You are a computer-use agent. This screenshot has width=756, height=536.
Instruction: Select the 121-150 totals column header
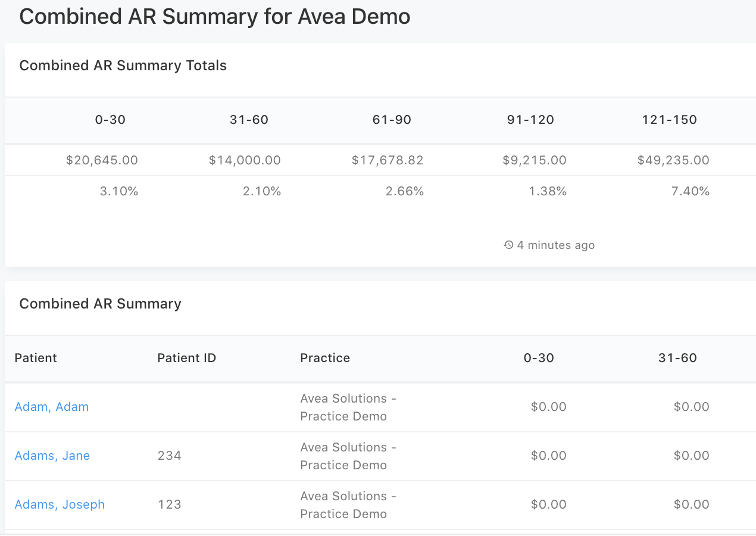(x=670, y=120)
